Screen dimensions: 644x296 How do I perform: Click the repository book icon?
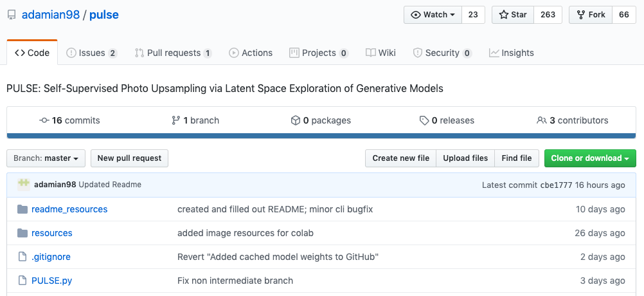point(11,15)
